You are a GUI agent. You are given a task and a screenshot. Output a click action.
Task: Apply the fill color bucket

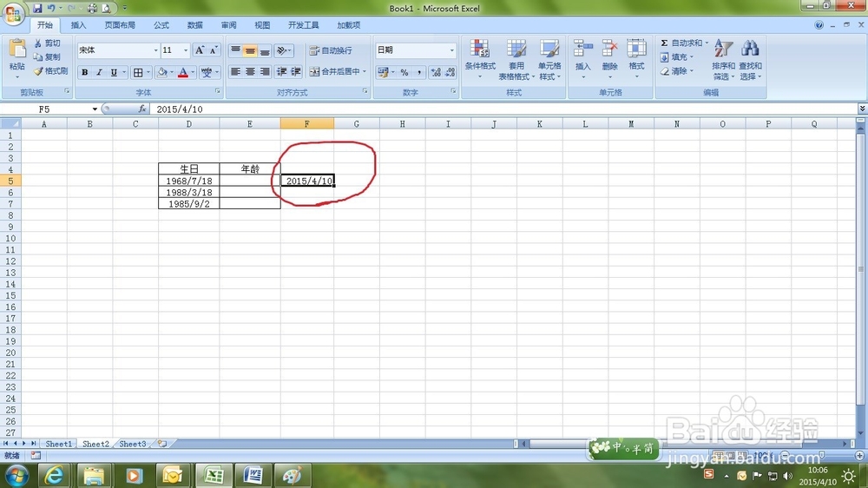click(x=162, y=72)
